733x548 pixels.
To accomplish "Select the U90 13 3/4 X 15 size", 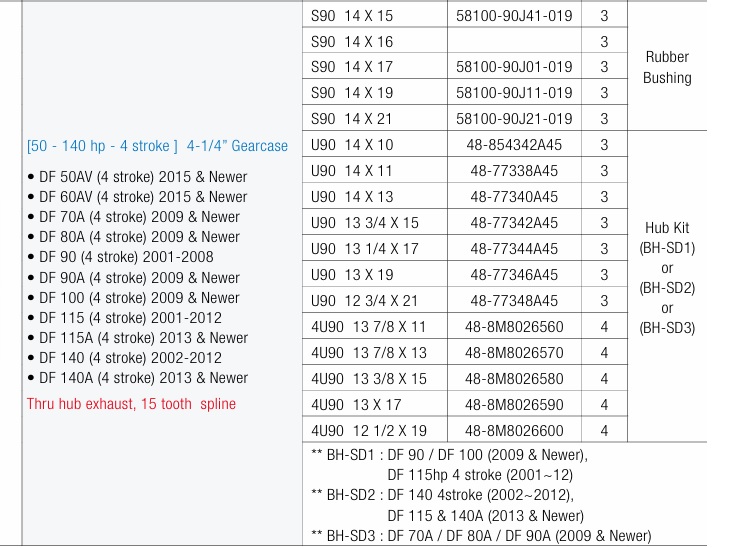I will [365, 222].
